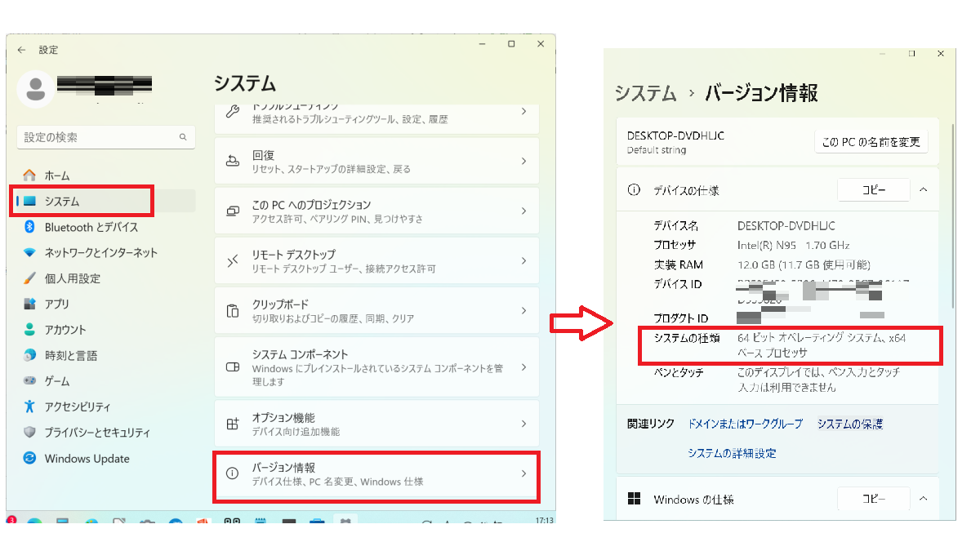Go to 個人用設定 in the sidebar
980x551 pixels.
pyautogui.click(x=72, y=278)
